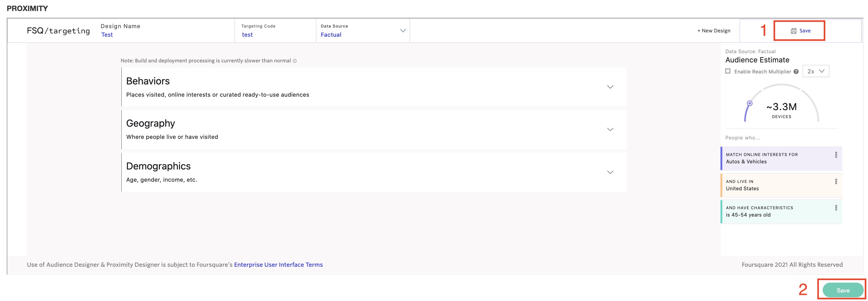Enable the Reach Multiplier checkbox
The height and width of the screenshot is (301, 868).
pyautogui.click(x=728, y=71)
